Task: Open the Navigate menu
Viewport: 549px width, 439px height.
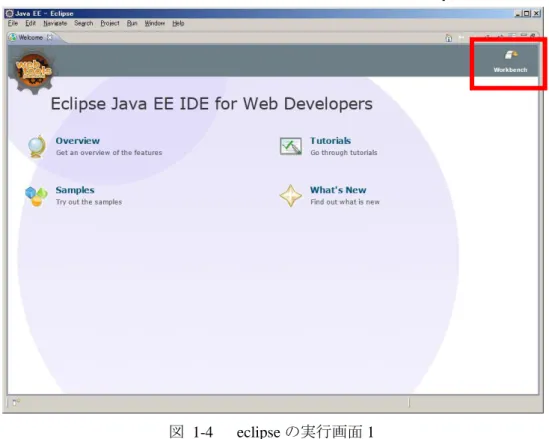Action: point(55,23)
